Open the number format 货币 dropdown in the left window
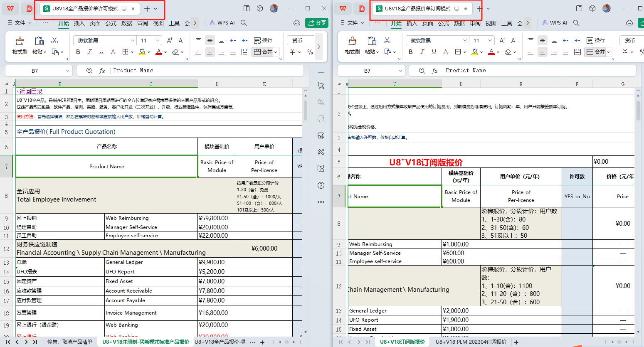Image resolution: width=644 pixels, height=347 pixels. (x=297, y=40)
